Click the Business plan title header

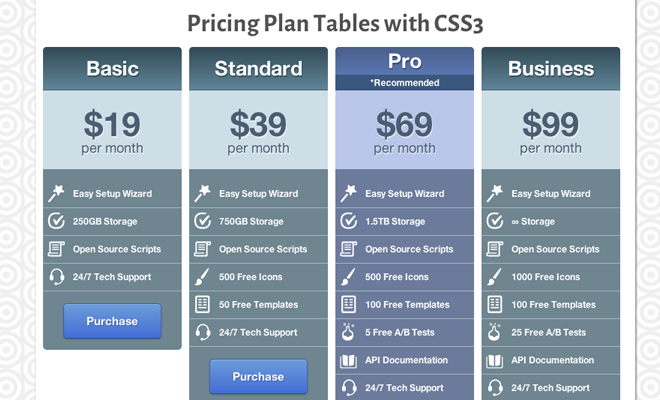(x=551, y=69)
